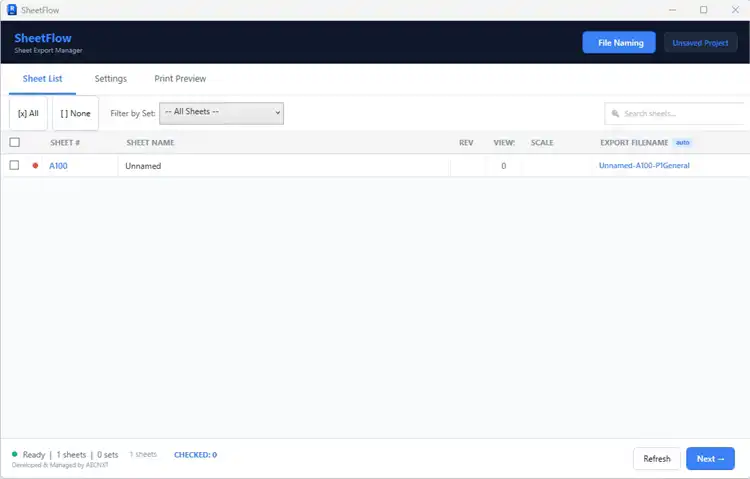
Task: Deselect sheets with [ ] None button
Action: coord(76,113)
